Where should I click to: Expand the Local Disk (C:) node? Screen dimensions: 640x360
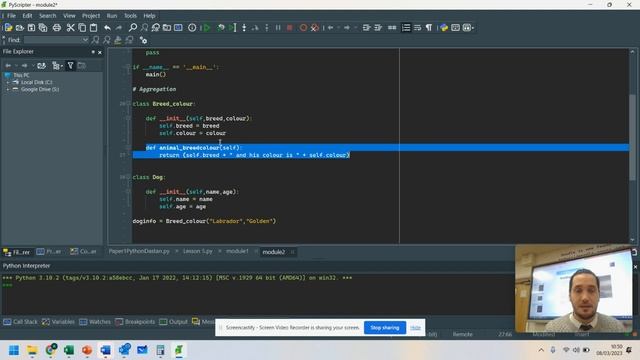(x=8, y=82)
